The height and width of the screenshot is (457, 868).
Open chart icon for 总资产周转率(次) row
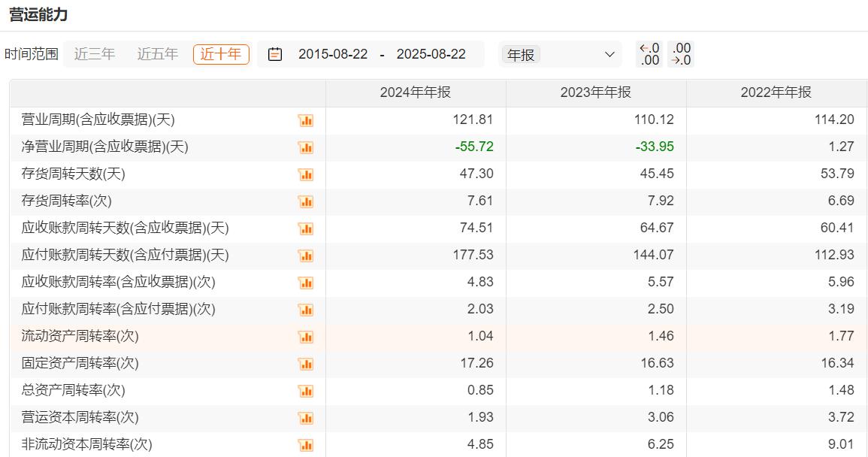(x=306, y=391)
